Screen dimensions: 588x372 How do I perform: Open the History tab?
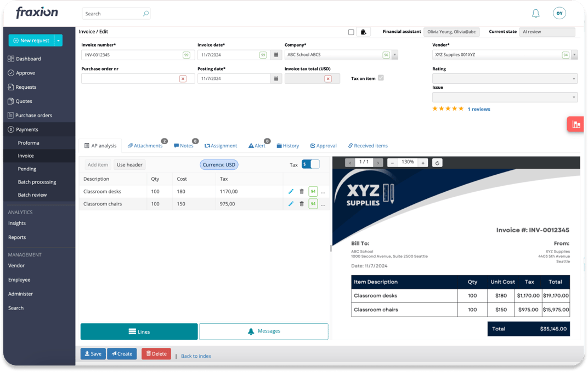287,145
